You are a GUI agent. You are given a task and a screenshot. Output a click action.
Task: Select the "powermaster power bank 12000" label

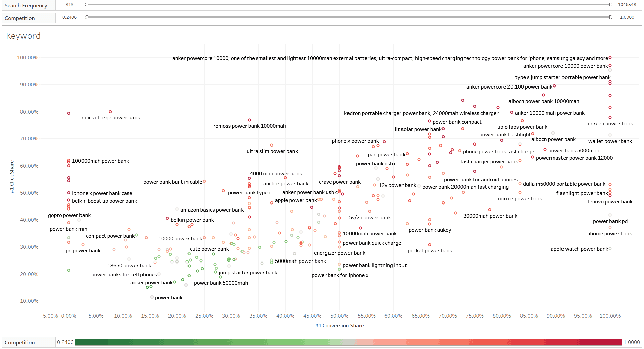(x=574, y=158)
